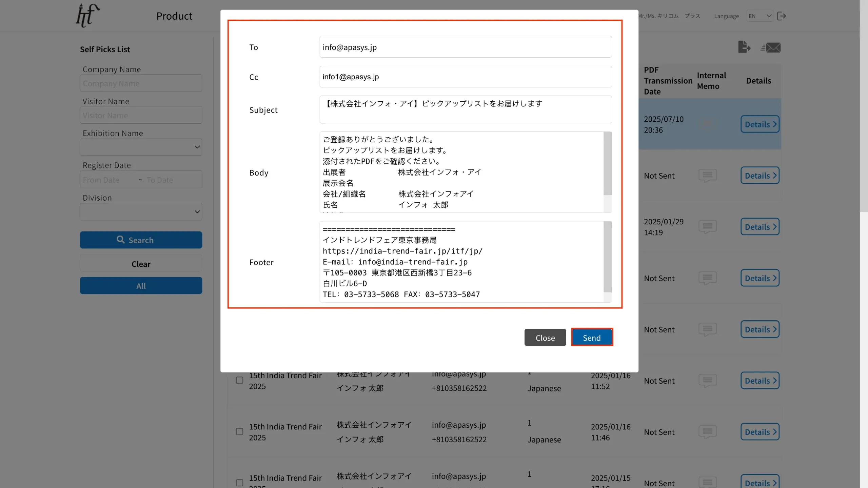
Task: Open Details for 2025/01/16 11:52 row
Action: [x=760, y=381]
